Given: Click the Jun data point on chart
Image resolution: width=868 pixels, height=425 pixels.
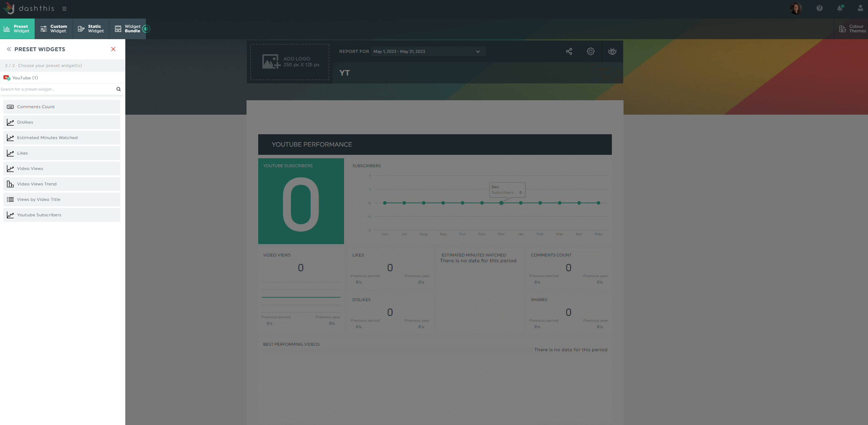Looking at the screenshot, I should [385, 203].
